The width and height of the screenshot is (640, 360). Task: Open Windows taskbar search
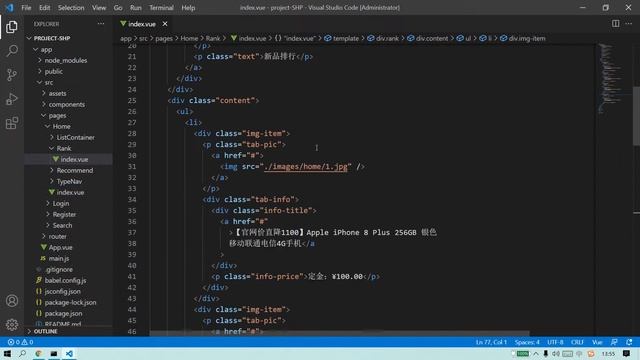[x=22, y=353]
